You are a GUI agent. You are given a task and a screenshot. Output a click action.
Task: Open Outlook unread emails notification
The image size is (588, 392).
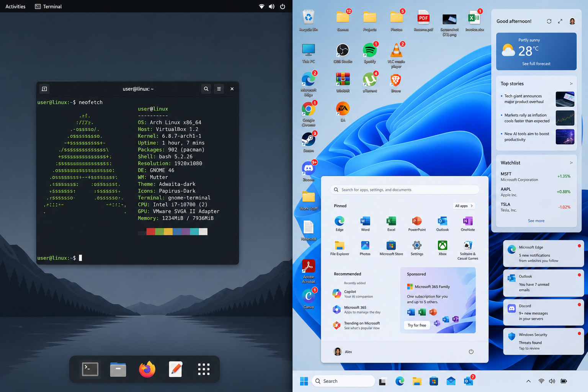pyautogui.click(x=543, y=283)
